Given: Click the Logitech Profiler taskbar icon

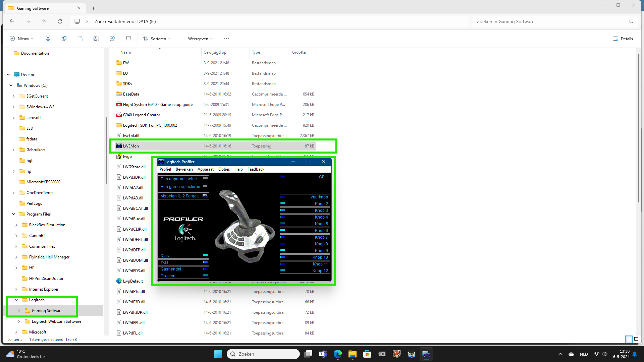Looking at the screenshot, I should [426, 354].
